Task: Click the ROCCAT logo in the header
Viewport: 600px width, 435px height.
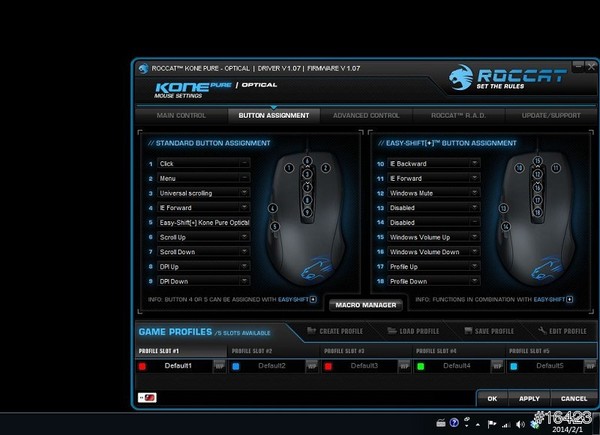Action: coord(507,77)
